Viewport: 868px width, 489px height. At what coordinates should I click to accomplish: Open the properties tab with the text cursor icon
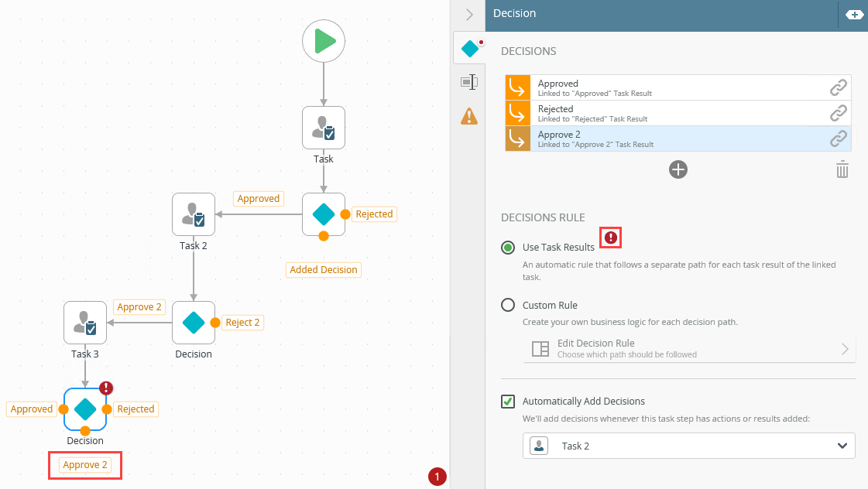(469, 82)
